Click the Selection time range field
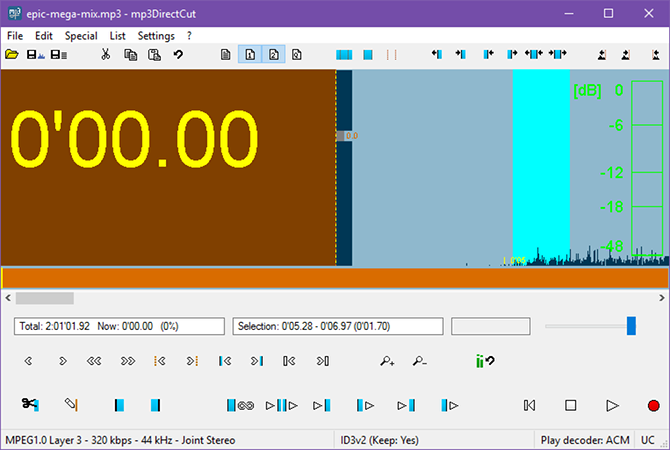 click(x=338, y=326)
